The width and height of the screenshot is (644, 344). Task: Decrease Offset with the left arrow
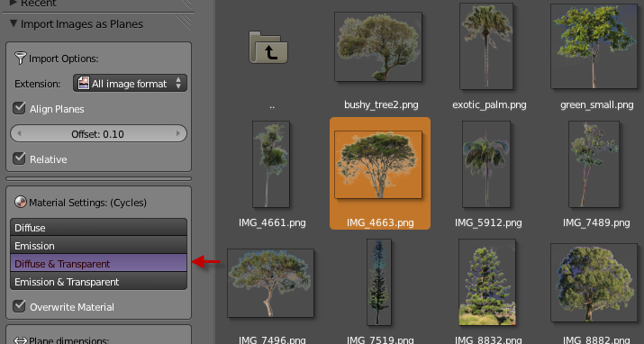point(19,134)
